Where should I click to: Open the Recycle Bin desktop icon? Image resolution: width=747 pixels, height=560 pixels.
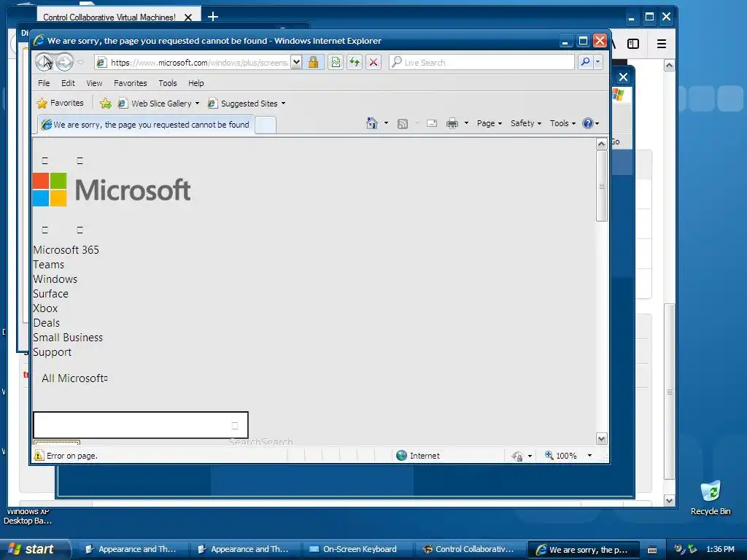tap(711, 498)
